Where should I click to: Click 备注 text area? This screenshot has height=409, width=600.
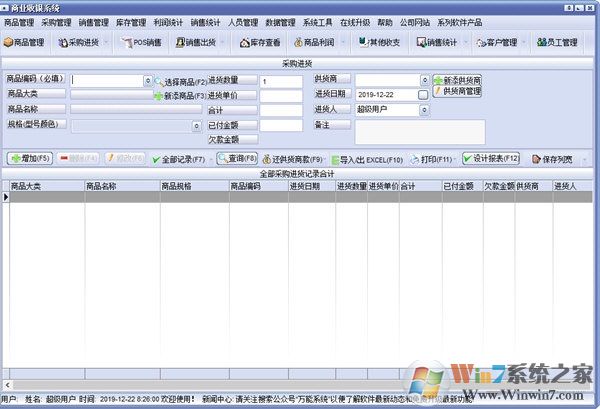420,132
